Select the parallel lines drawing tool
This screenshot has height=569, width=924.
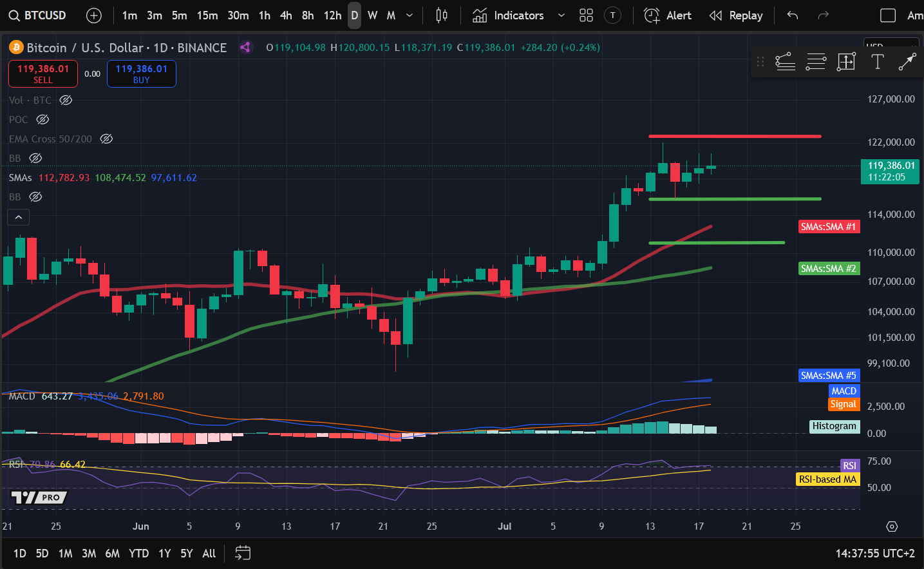point(816,62)
